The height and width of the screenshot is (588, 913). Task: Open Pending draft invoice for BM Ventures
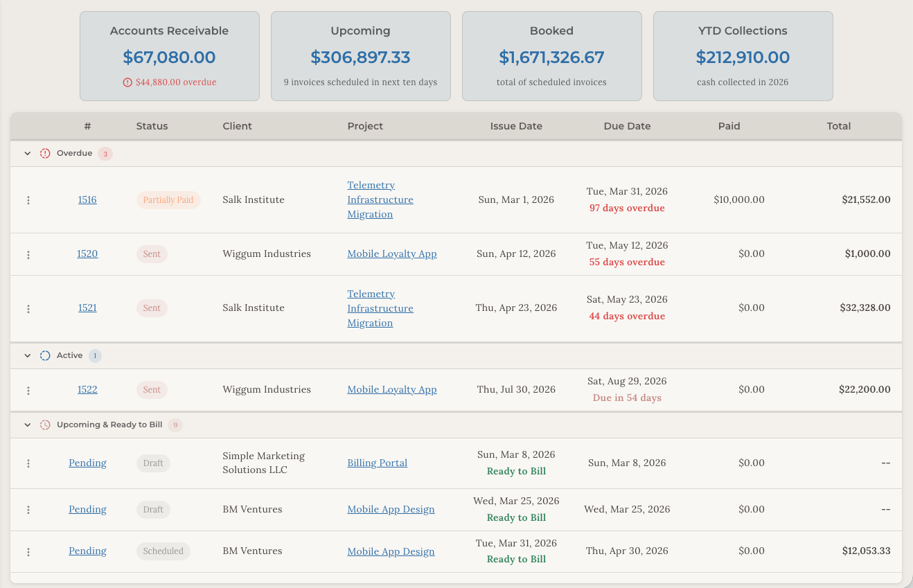[x=87, y=509]
